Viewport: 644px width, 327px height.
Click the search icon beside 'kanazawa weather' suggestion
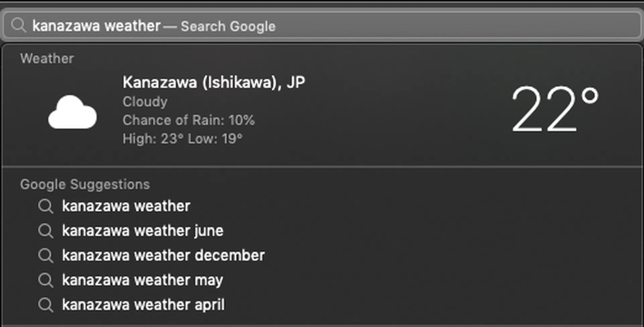(x=46, y=206)
